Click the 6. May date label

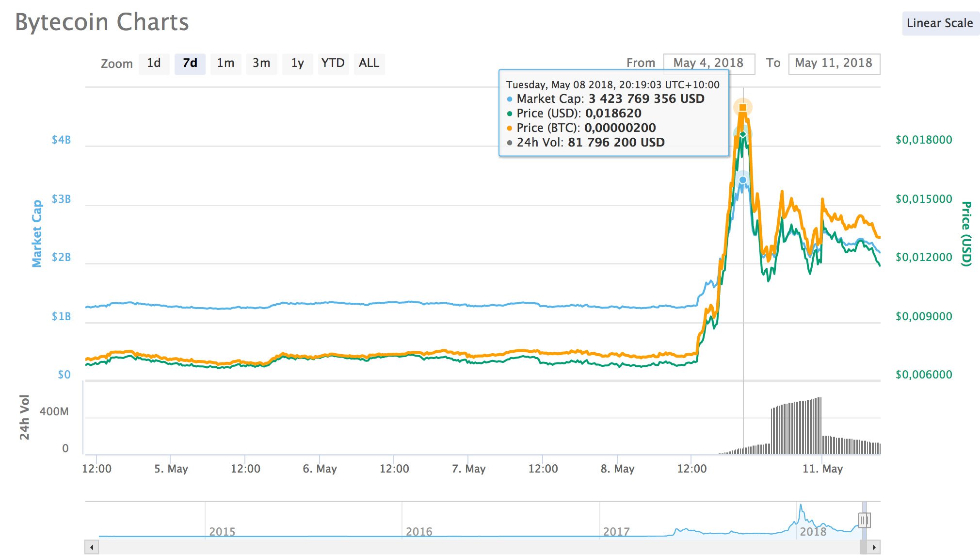point(320,469)
